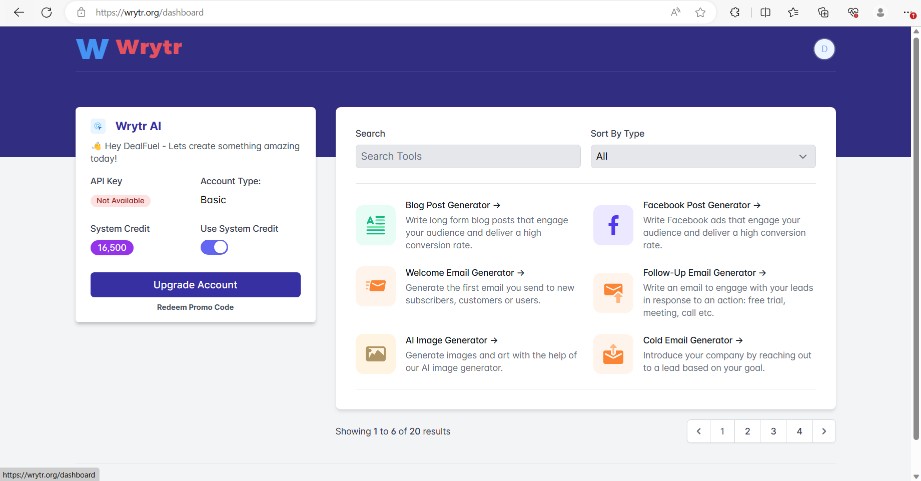Go to results page 1
Image resolution: width=921 pixels, height=481 pixels.
coord(722,431)
